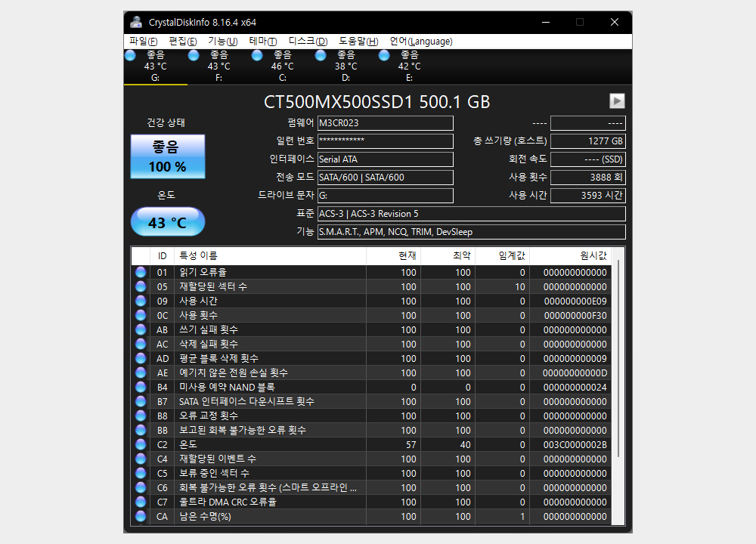Click the status orb for attribute C5
This screenshot has height=544, width=756.
point(141,473)
